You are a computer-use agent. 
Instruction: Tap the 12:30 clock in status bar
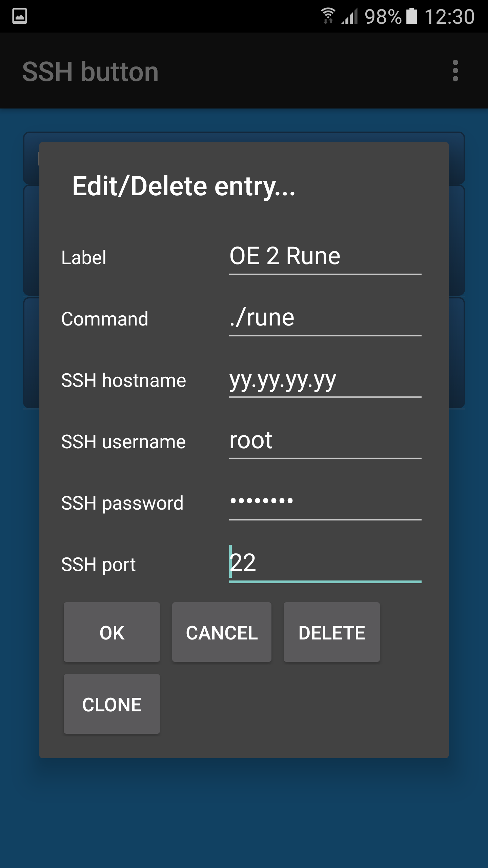pos(449,16)
